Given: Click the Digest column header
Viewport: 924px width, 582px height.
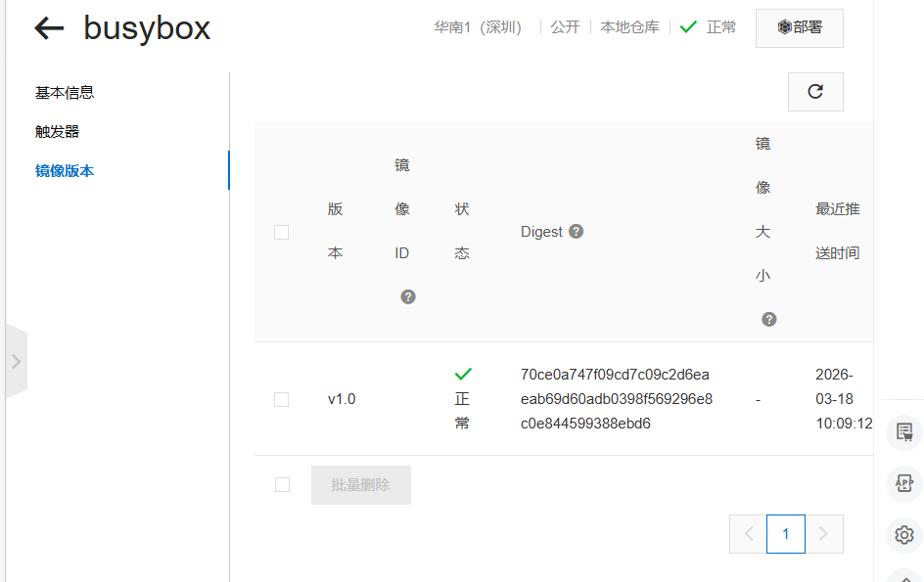Looking at the screenshot, I should point(541,232).
